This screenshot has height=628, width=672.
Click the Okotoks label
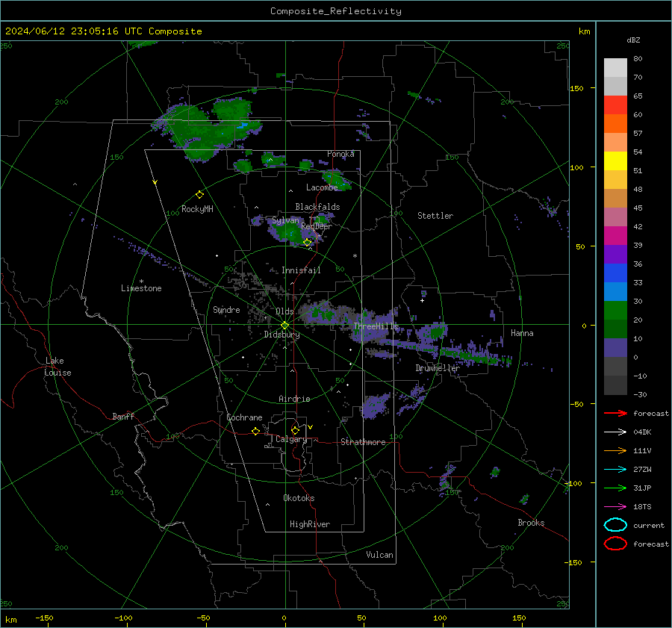299,498
